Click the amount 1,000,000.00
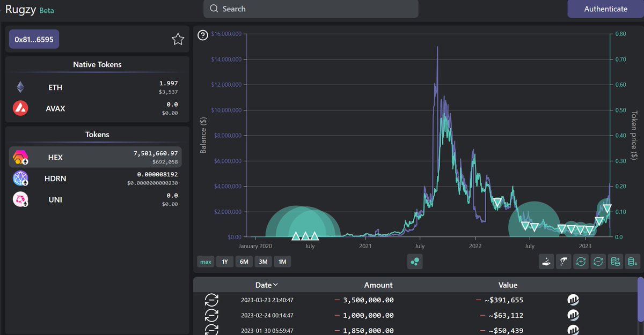 [368, 315]
